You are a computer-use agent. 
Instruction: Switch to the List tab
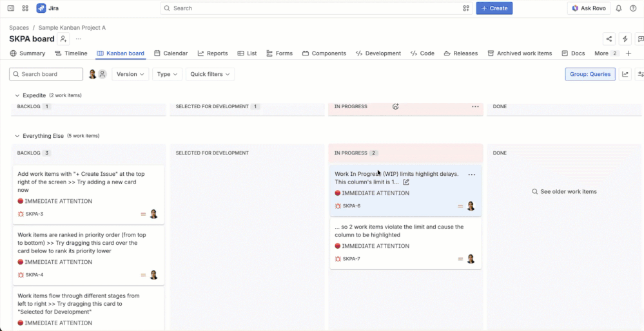(248, 53)
